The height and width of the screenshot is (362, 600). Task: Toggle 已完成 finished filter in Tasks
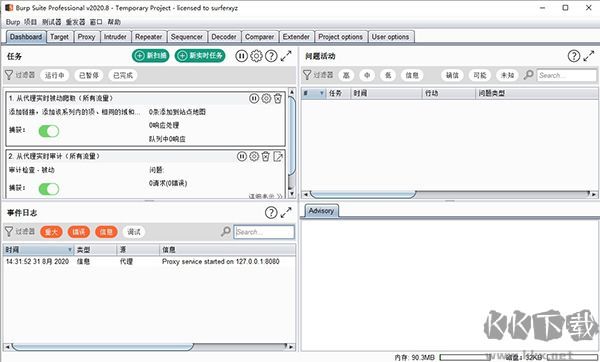123,75
